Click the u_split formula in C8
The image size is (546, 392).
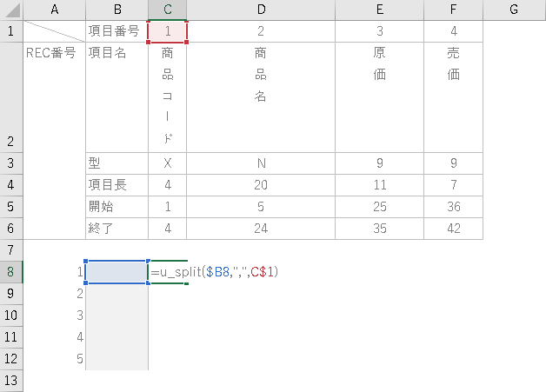(215, 272)
